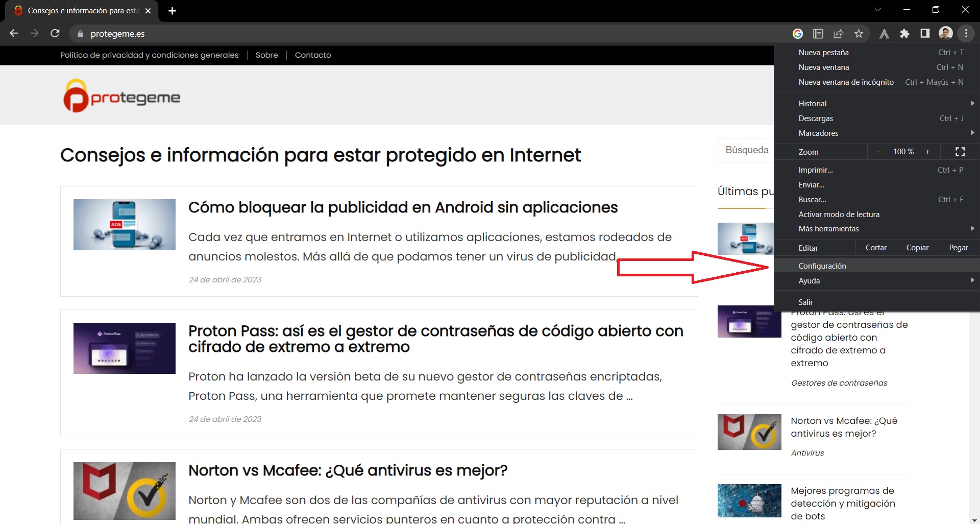This screenshot has height=524, width=980.
Task: Open Política de privacidad y condiciones generales
Action: tap(149, 55)
